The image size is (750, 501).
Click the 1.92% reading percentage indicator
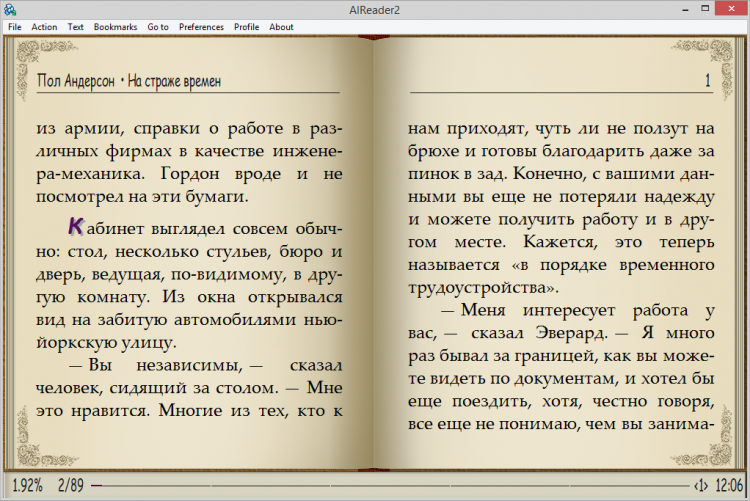point(27,486)
